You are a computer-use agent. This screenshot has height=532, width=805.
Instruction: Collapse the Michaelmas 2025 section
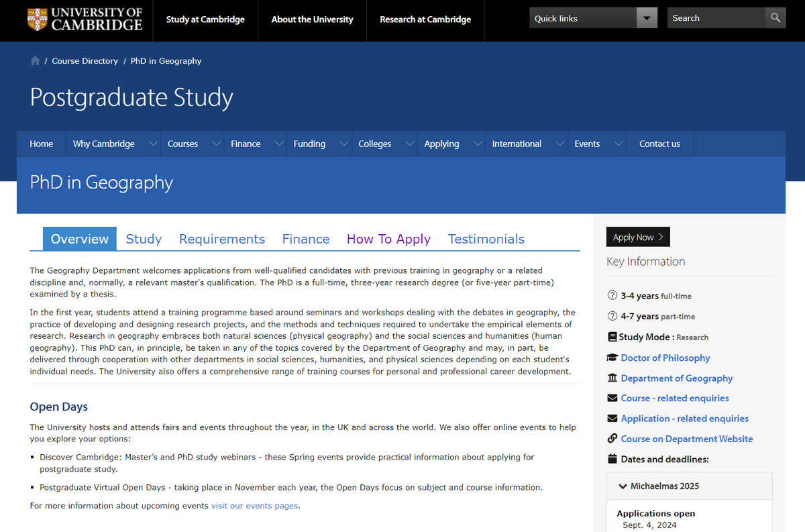689,486
